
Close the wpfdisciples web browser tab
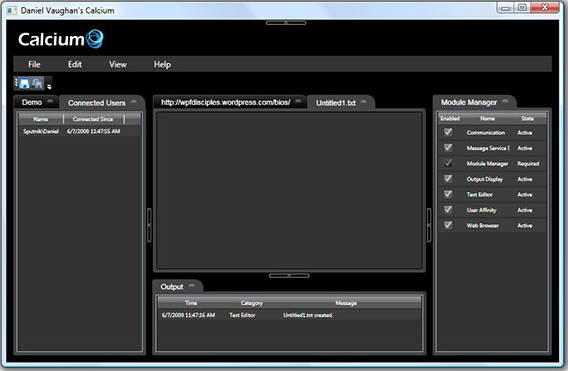298,101
